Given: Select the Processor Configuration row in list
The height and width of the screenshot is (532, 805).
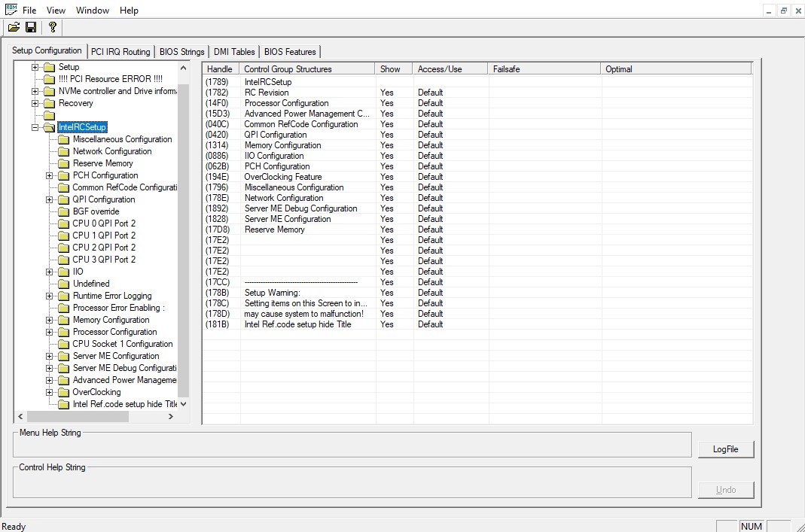Looking at the screenshot, I should pos(286,103).
